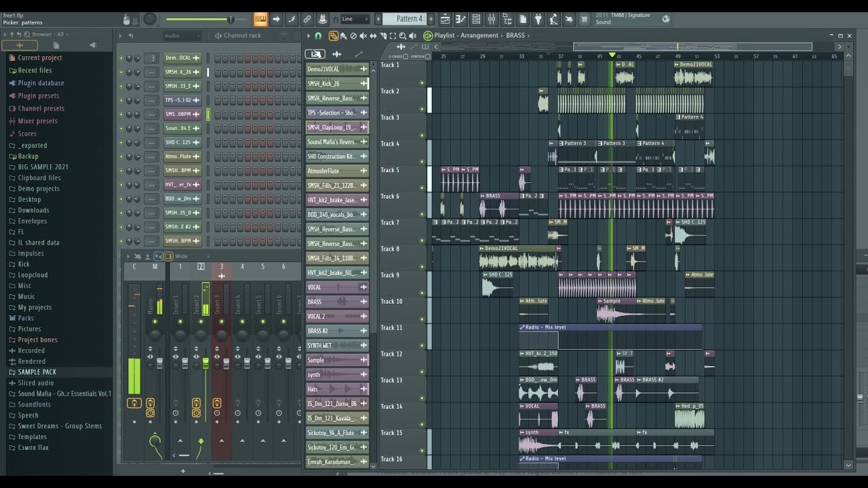
Task: Select the playlist Zoom magnifier tool
Action: [403, 36]
